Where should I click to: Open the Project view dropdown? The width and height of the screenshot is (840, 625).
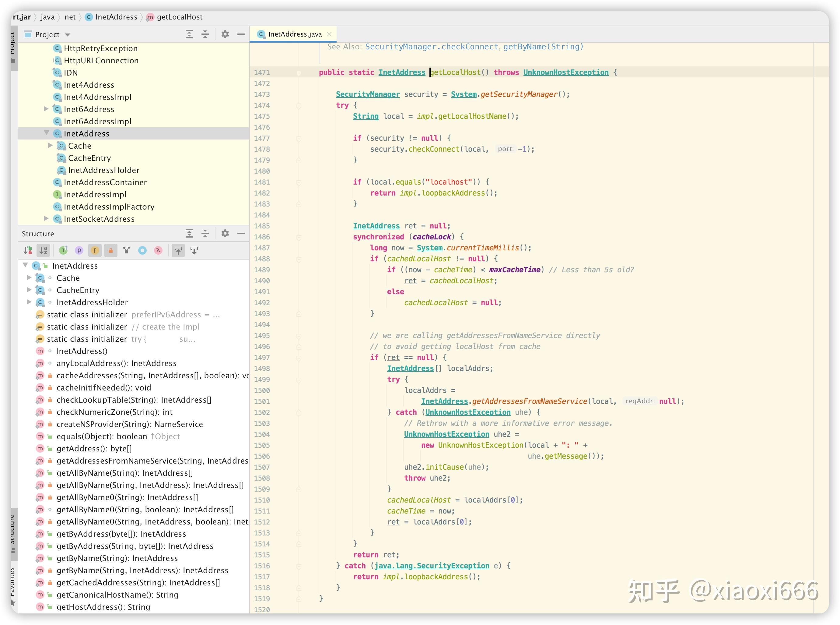tap(67, 34)
